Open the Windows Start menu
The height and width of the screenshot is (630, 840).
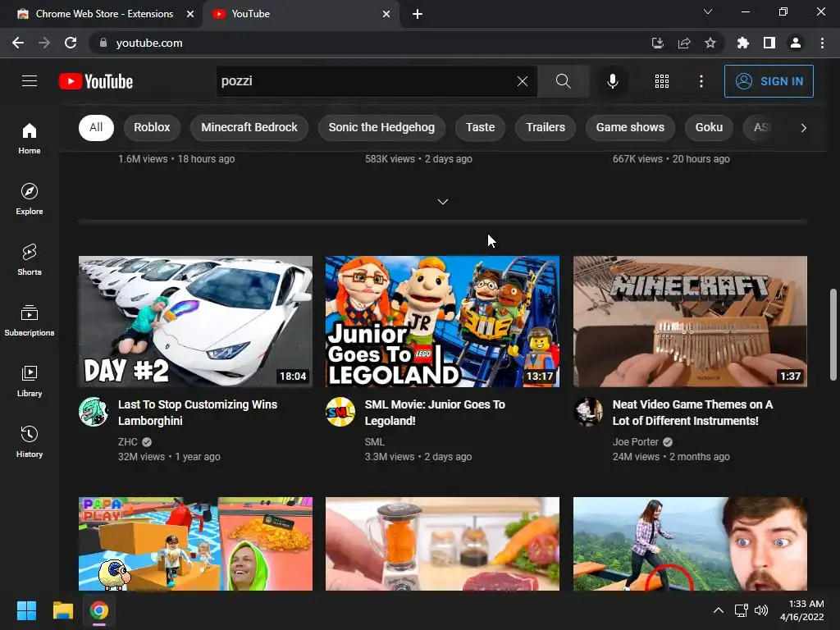[26, 610]
